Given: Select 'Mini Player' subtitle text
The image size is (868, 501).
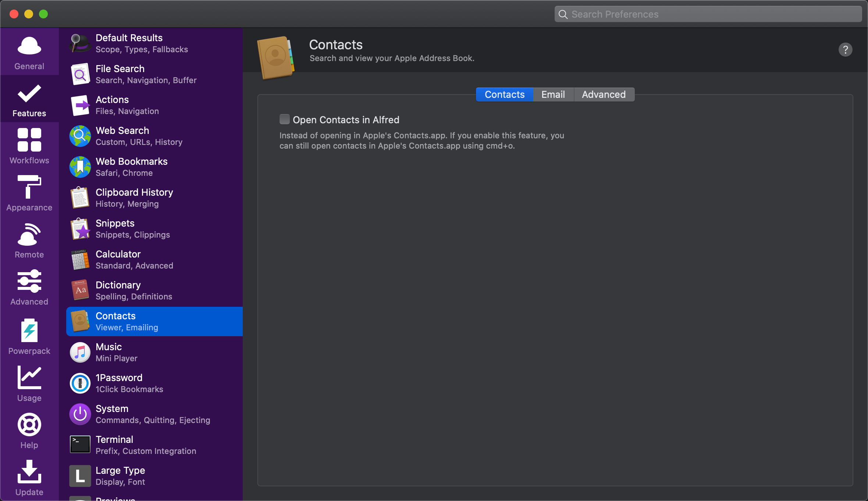Looking at the screenshot, I should pyautogui.click(x=117, y=358).
